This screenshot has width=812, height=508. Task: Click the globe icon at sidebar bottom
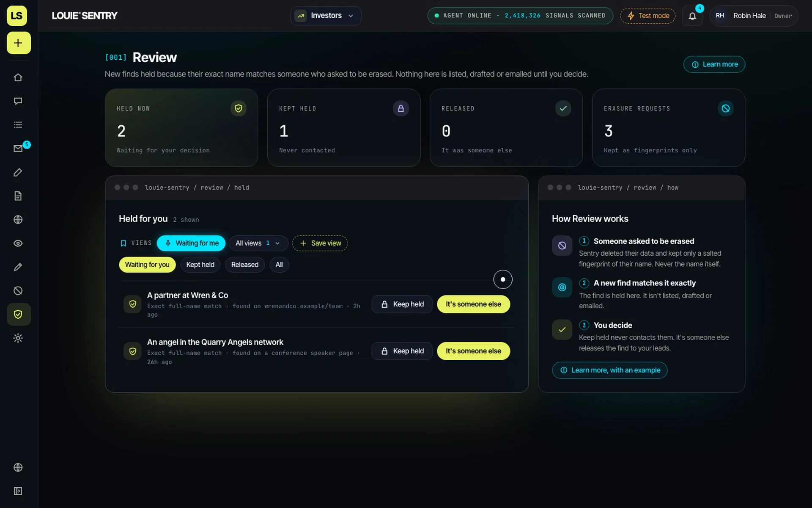point(18,467)
